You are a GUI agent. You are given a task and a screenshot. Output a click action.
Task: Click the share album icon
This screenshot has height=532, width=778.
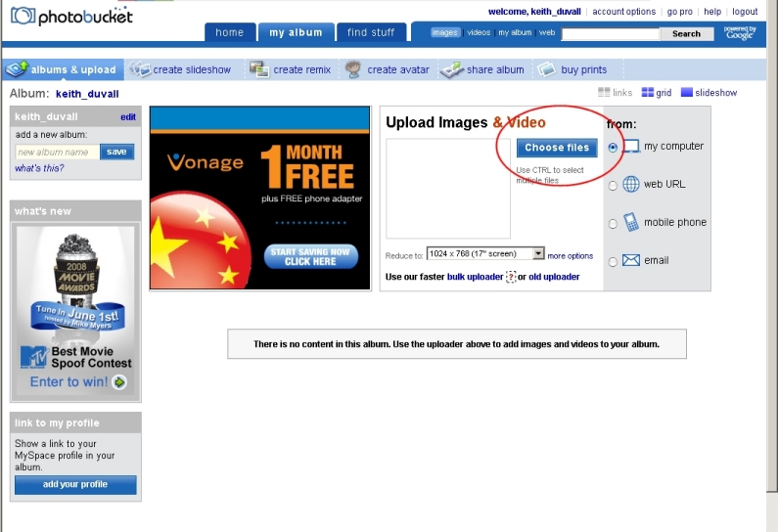451,69
